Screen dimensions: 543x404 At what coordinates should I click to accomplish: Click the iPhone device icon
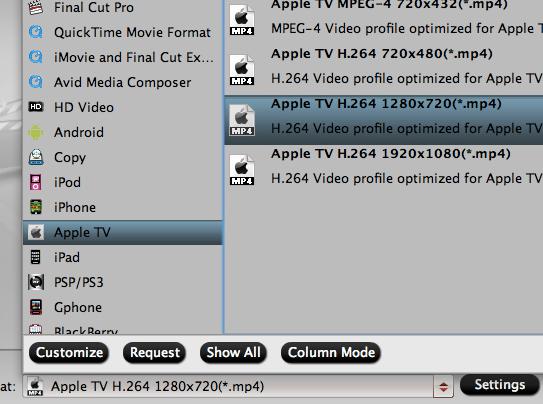tap(36, 207)
